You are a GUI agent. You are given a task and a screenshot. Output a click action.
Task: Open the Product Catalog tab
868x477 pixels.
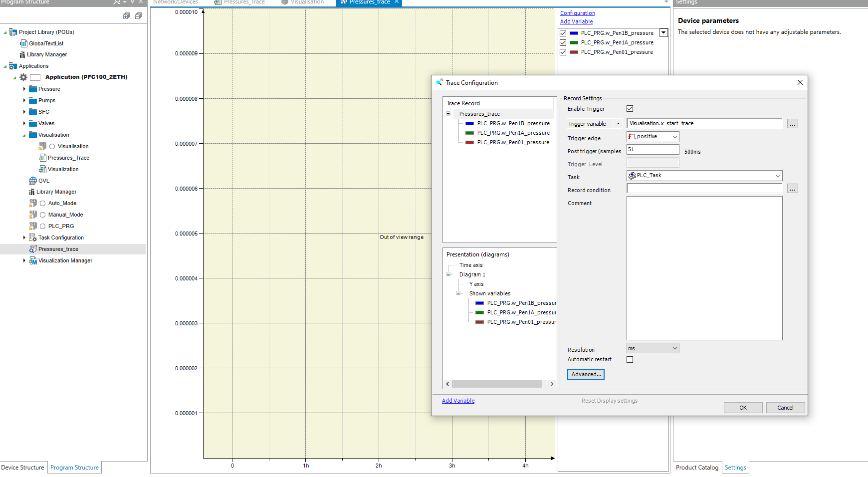[x=697, y=468]
